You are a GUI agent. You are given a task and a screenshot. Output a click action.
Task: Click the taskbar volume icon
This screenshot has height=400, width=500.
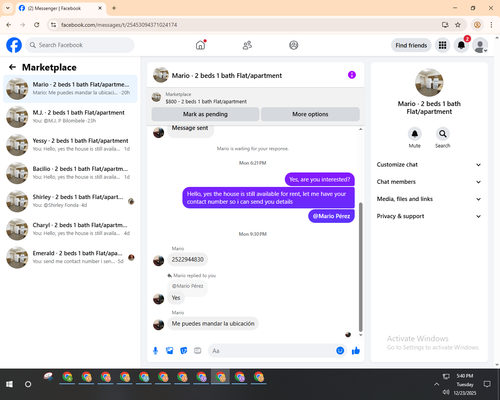(x=446, y=392)
